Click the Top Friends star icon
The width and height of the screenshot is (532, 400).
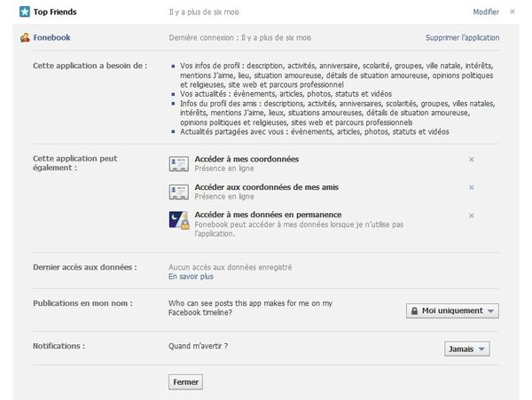[x=25, y=12]
